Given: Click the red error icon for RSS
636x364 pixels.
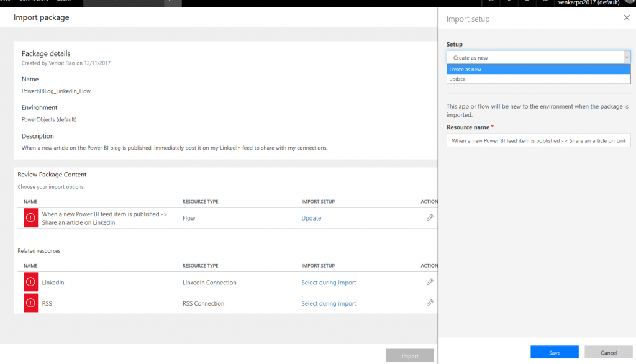Looking at the screenshot, I should tap(30, 304).
